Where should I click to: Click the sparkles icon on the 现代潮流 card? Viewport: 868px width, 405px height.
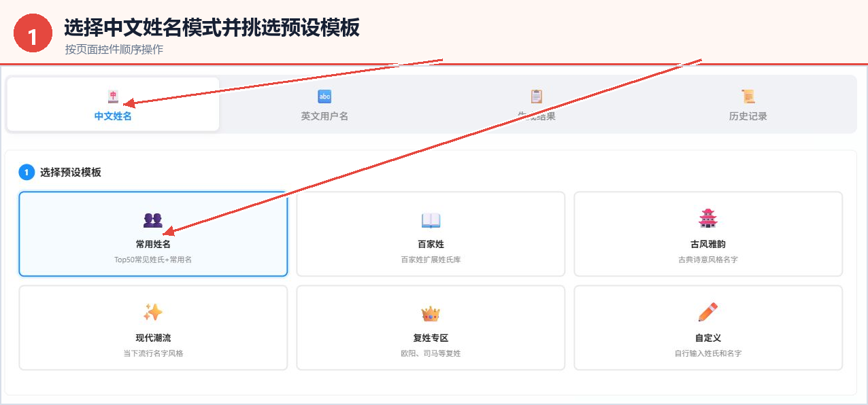[x=153, y=313]
